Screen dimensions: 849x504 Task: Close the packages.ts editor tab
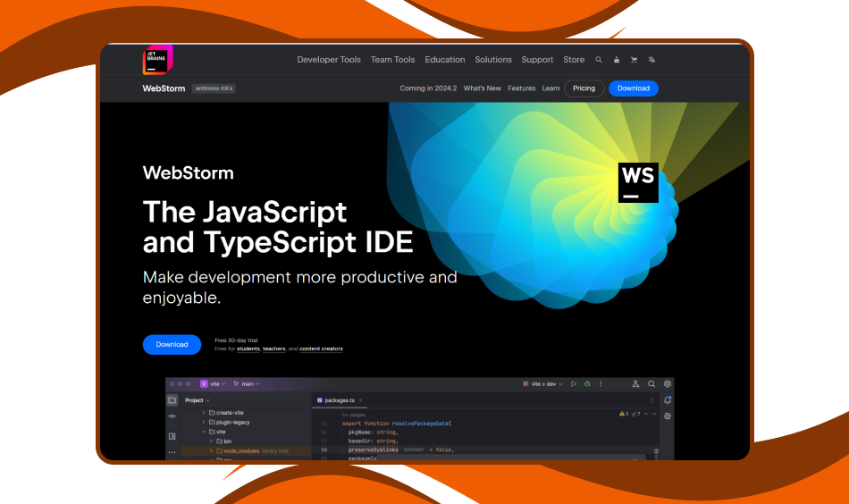pos(361,400)
